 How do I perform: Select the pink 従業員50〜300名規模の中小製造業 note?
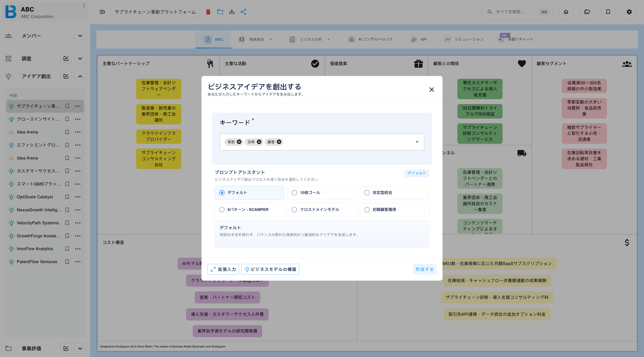coord(584,86)
